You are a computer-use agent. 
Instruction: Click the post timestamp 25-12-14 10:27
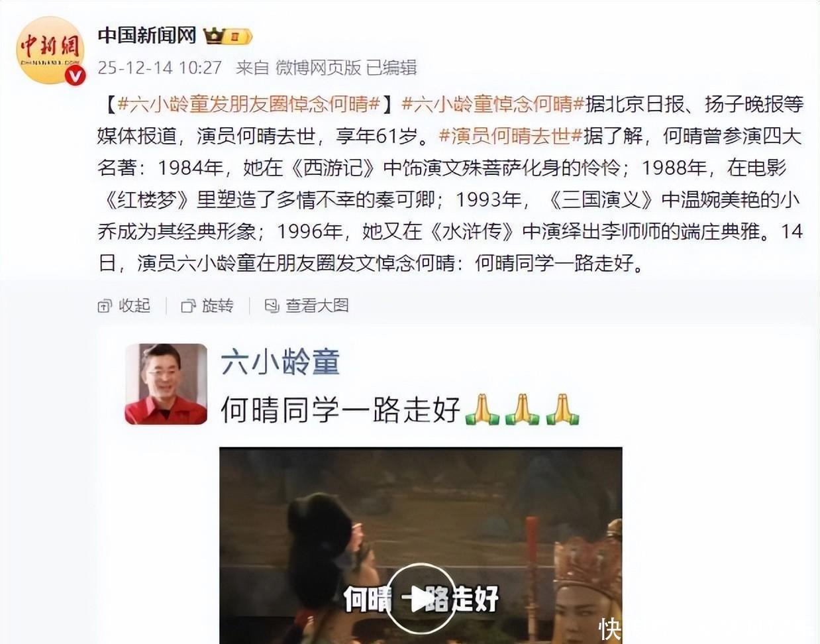coord(160,68)
